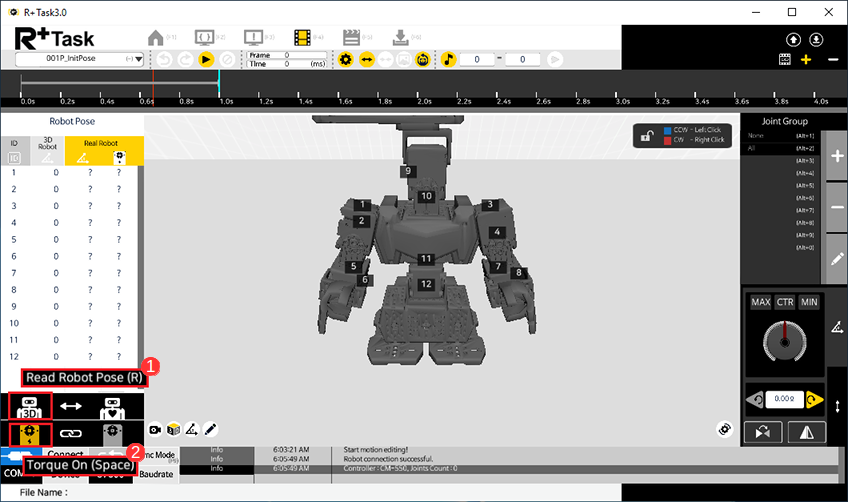
Task: Click the MAX joint value button
Action: (760, 302)
